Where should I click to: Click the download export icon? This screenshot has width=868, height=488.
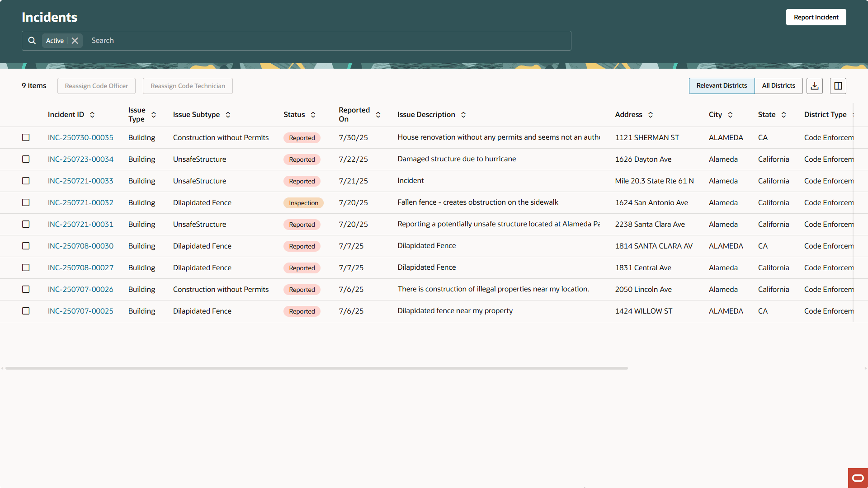point(814,86)
